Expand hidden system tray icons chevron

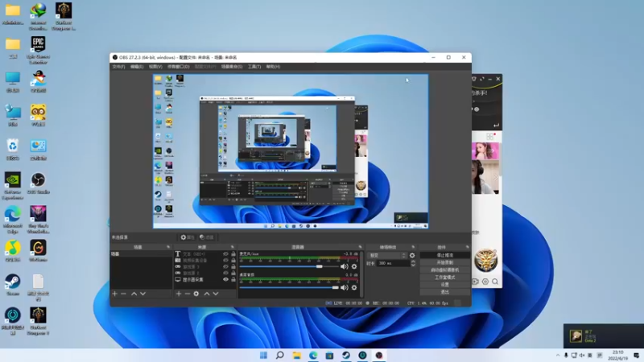click(558, 356)
